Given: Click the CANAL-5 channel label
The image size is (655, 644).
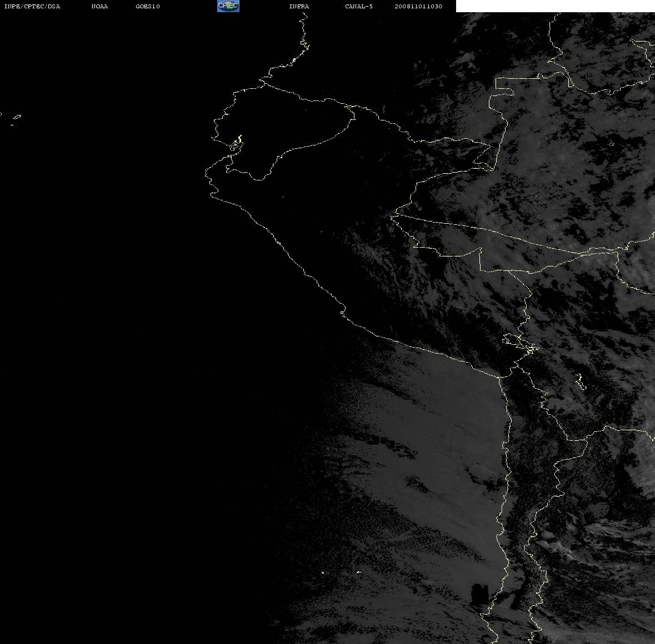Looking at the screenshot, I should (359, 6).
